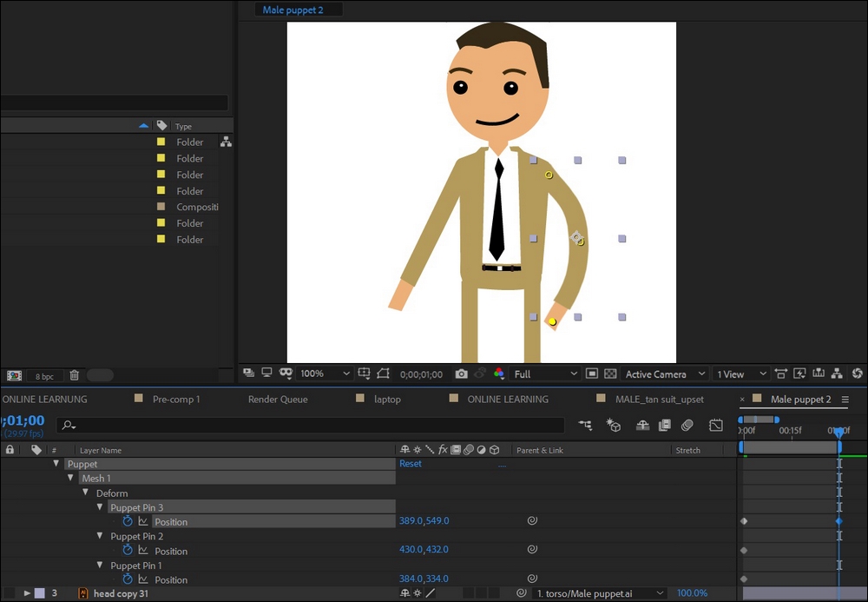Viewport: 868px width, 602px height.
Task: Click the fast previews lightning icon
Action: [800, 374]
